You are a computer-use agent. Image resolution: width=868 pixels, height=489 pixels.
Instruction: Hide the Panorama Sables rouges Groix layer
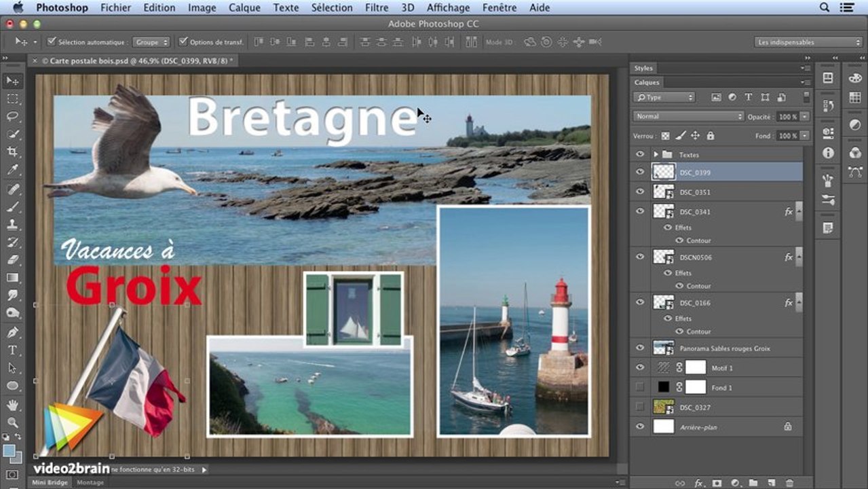coord(640,348)
